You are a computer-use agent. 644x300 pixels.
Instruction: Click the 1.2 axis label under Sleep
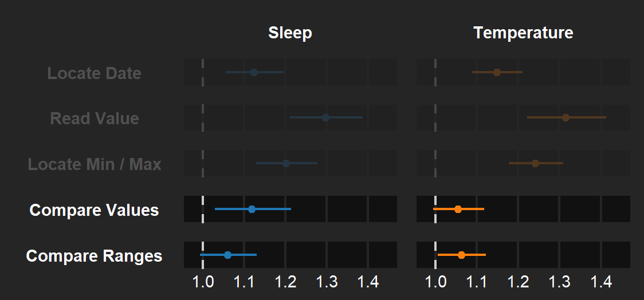point(285,282)
